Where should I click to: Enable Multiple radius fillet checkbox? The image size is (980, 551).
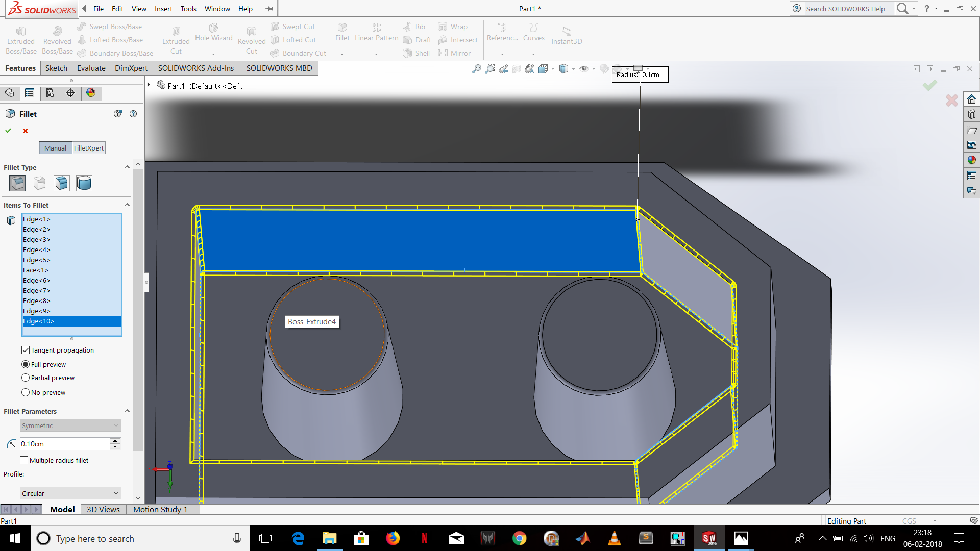[24, 460]
